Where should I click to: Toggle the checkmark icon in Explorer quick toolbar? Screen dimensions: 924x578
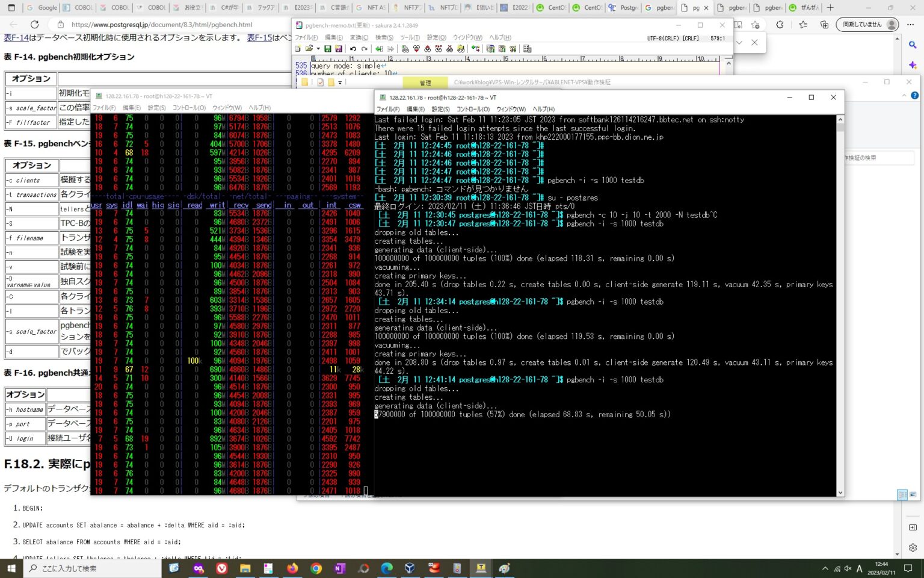[320, 82]
